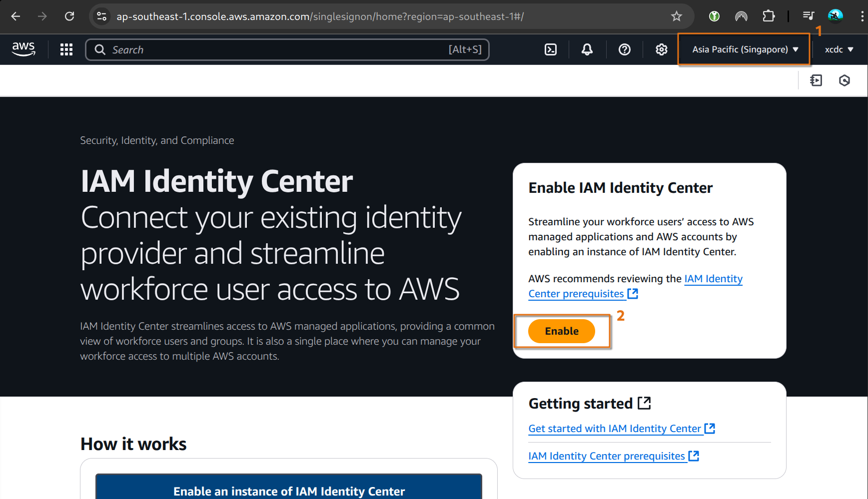
Task: Expand the Asia Pacific (Singapore) region selector
Action: (x=745, y=49)
